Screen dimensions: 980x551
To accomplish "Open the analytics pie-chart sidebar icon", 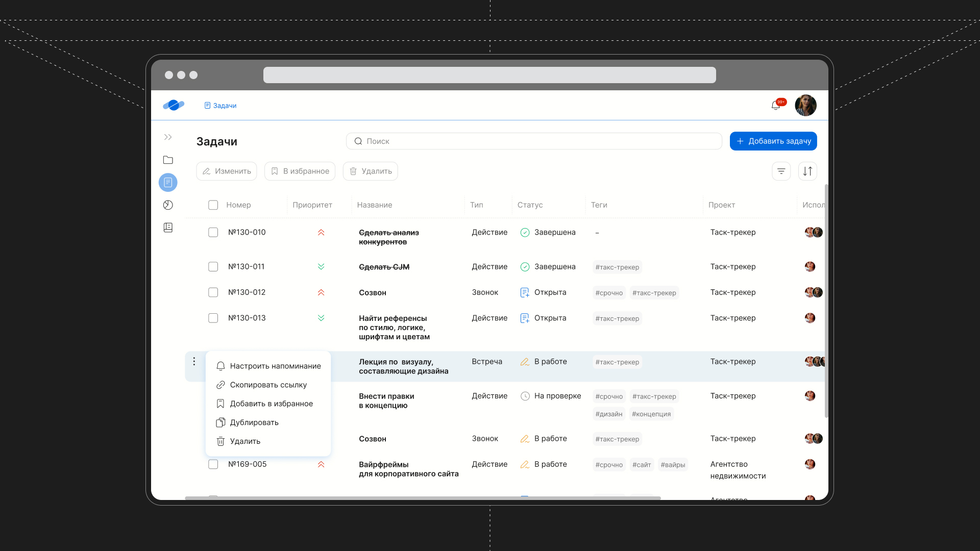I will [x=168, y=205].
